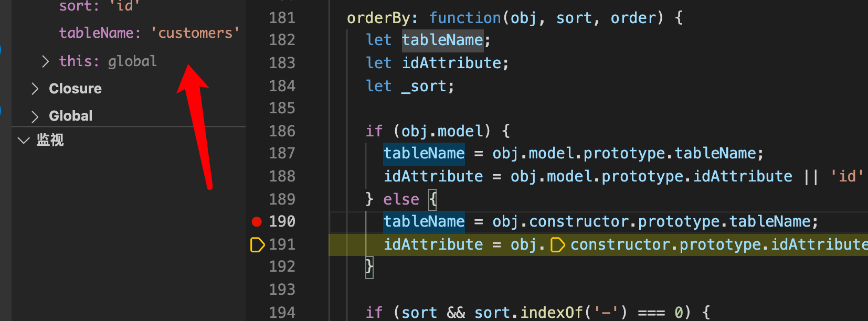868x321 pixels.
Task: Click the 监视 panel header label
Action: point(50,140)
